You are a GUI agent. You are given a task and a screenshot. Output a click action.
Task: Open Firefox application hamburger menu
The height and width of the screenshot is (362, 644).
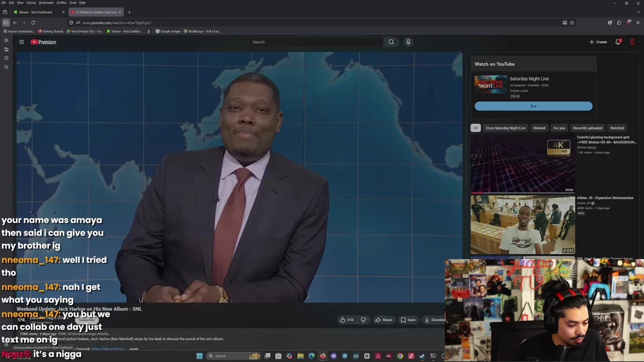[x=638, y=23]
